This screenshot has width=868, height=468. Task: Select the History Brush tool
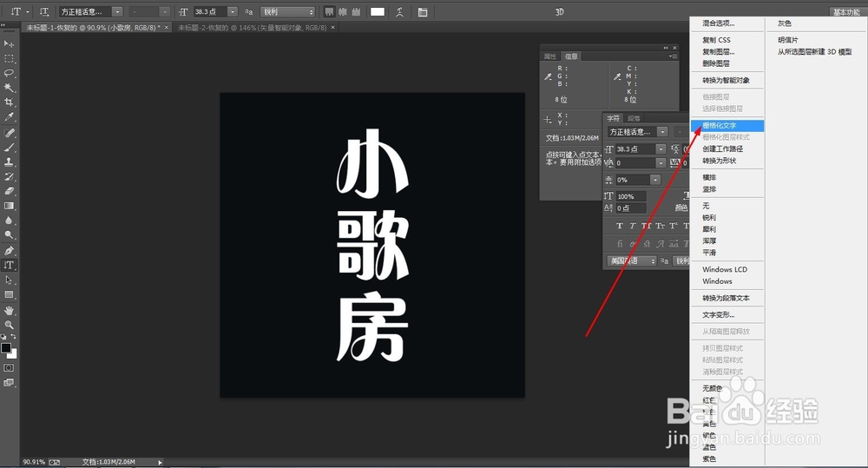[x=9, y=176]
